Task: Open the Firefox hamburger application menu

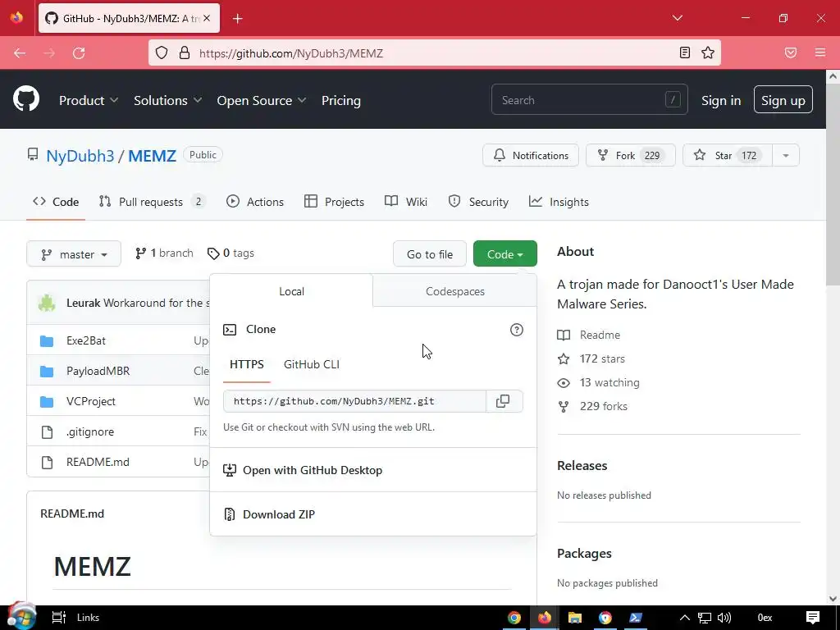Action: click(820, 52)
